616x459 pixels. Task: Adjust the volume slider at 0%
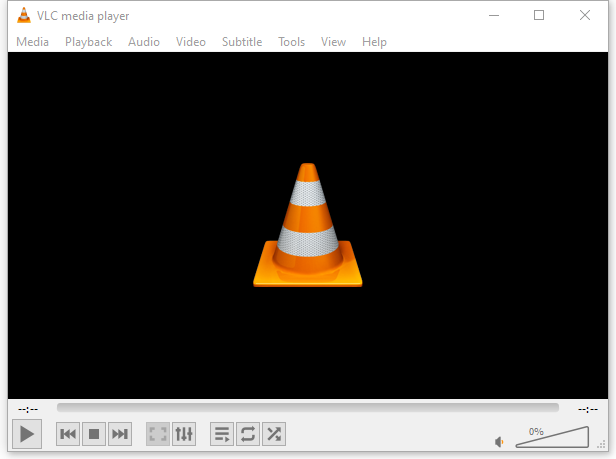coord(552,437)
